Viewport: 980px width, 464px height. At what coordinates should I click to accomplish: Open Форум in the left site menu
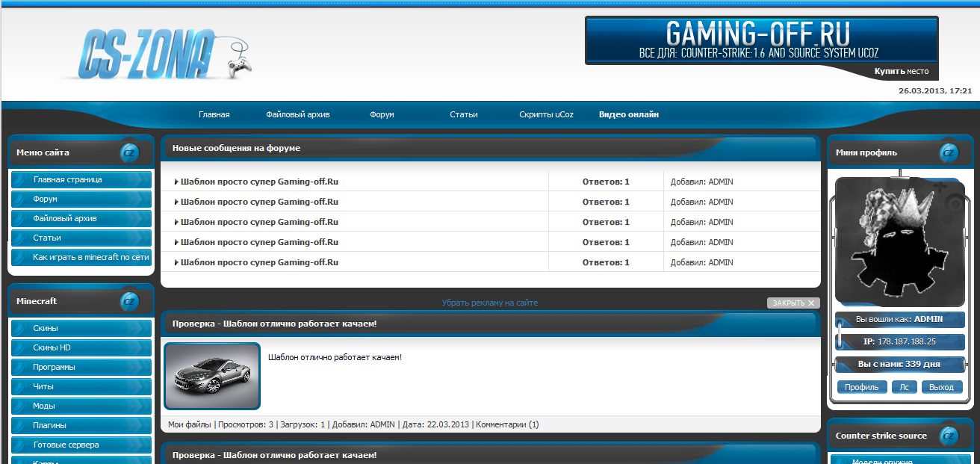[81, 199]
